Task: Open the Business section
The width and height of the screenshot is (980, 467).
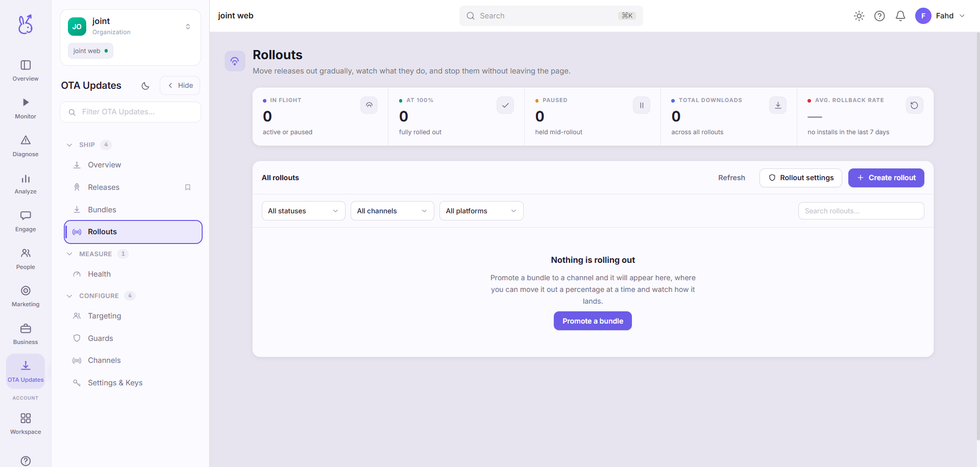Action: [x=26, y=334]
